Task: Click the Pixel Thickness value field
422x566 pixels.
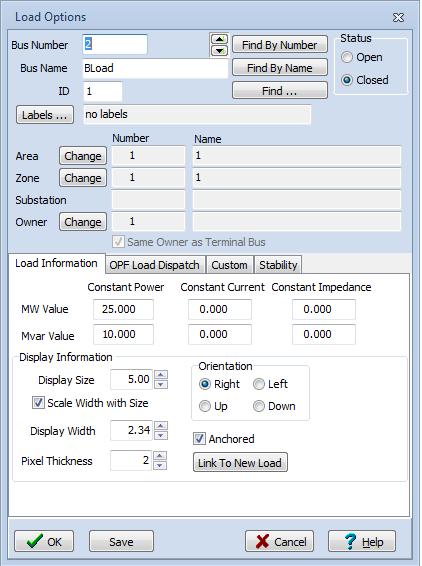Action: click(x=131, y=460)
